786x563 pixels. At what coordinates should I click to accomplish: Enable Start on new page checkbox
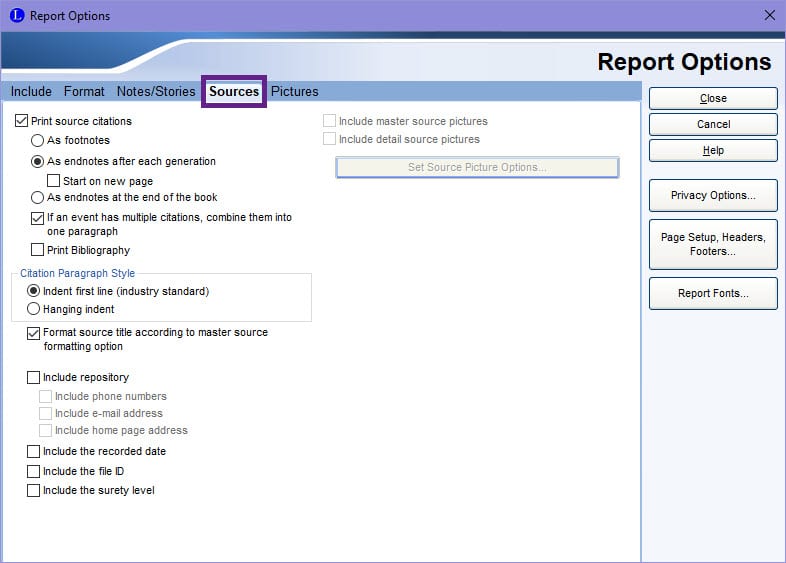pyautogui.click(x=53, y=180)
